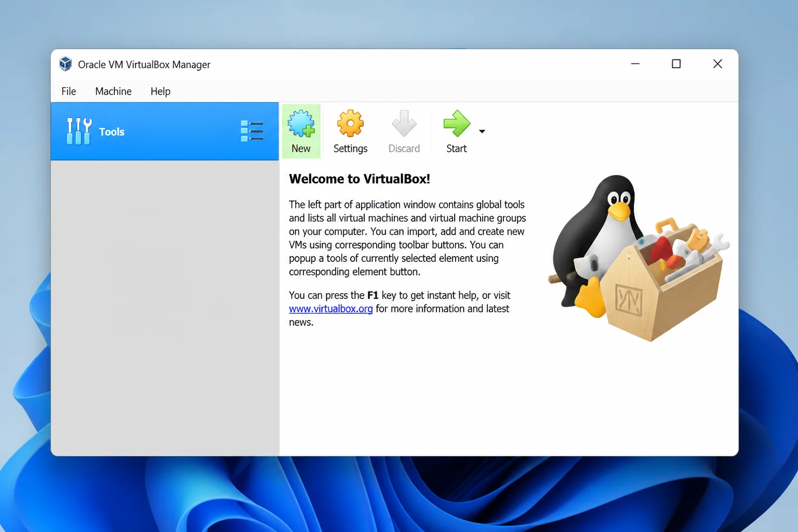Open the Machine menu
Screen dimensions: 798x532
tap(113, 91)
